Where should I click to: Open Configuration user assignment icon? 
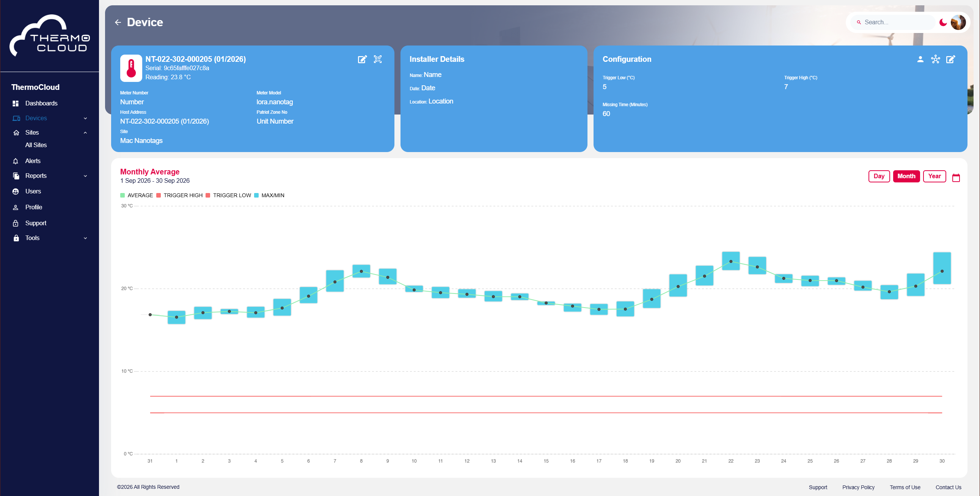pyautogui.click(x=920, y=59)
